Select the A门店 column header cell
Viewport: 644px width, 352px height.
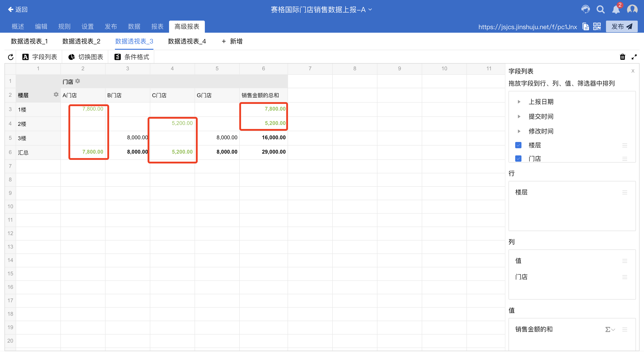[x=83, y=95]
